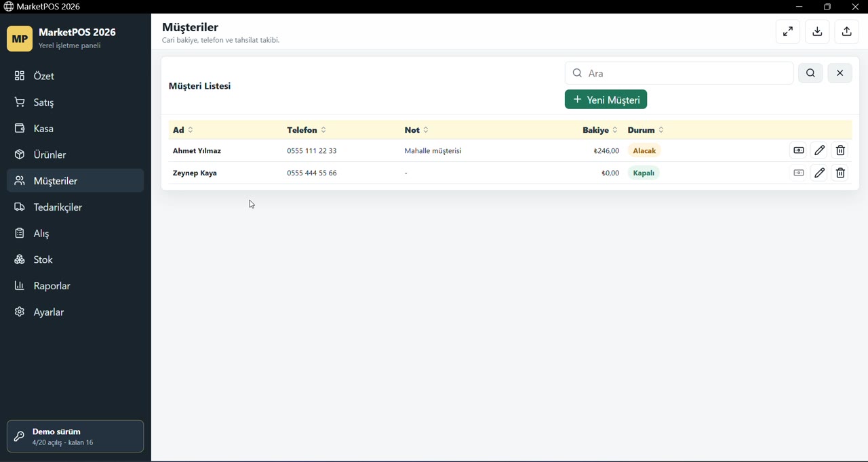Image resolution: width=868 pixels, height=462 pixels.
Task: Click balance ₺246,00
Action: click(x=606, y=151)
